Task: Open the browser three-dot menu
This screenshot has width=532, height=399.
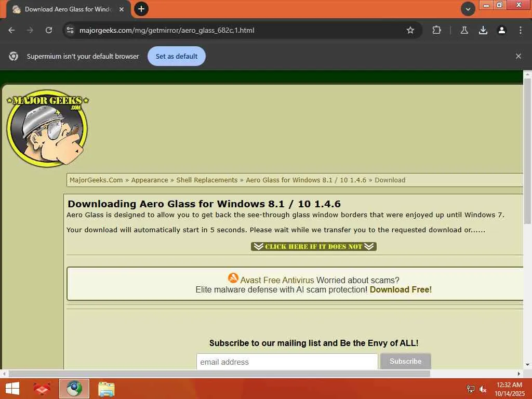Action: [x=520, y=30]
